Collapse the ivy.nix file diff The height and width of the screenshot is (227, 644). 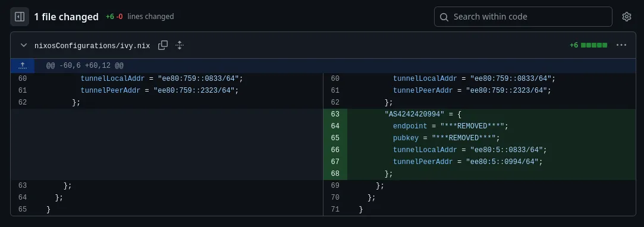[x=24, y=45]
